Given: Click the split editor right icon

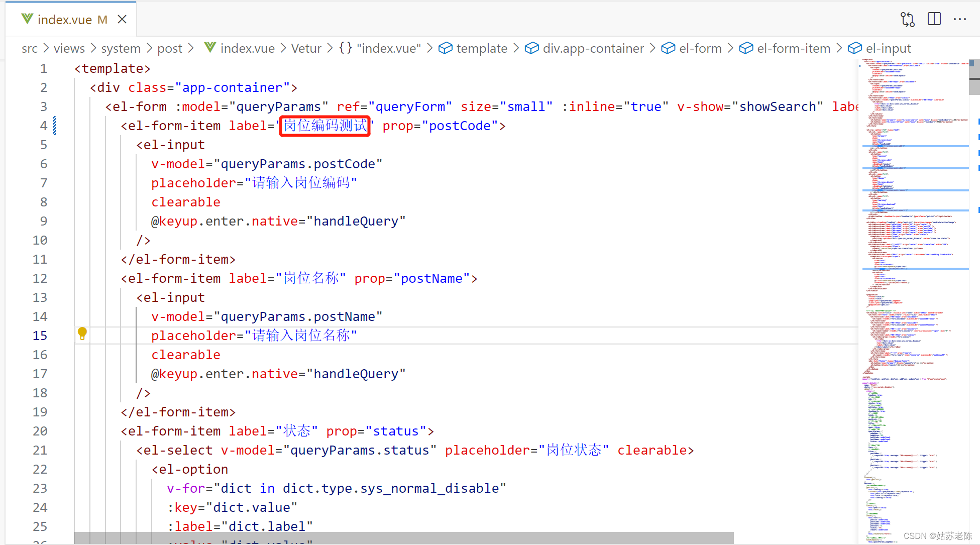Looking at the screenshot, I should pyautogui.click(x=934, y=19).
